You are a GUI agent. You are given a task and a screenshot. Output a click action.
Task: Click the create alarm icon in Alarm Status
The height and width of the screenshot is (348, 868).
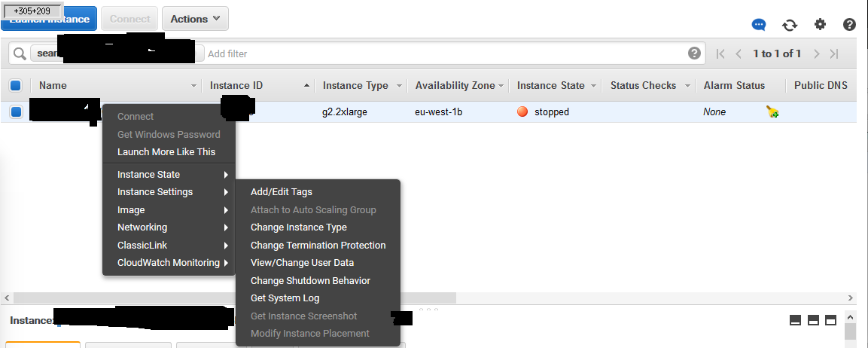(772, 112)
